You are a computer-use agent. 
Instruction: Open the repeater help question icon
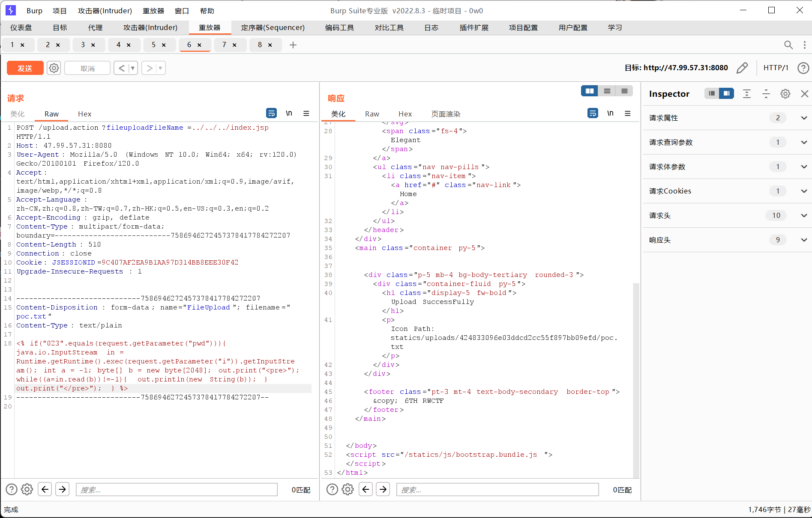803,68
